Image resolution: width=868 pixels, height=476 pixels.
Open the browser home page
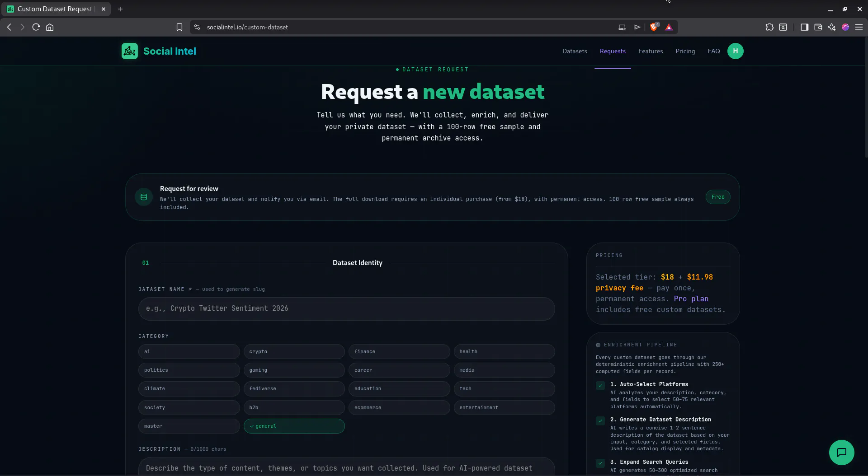[50, 27]
